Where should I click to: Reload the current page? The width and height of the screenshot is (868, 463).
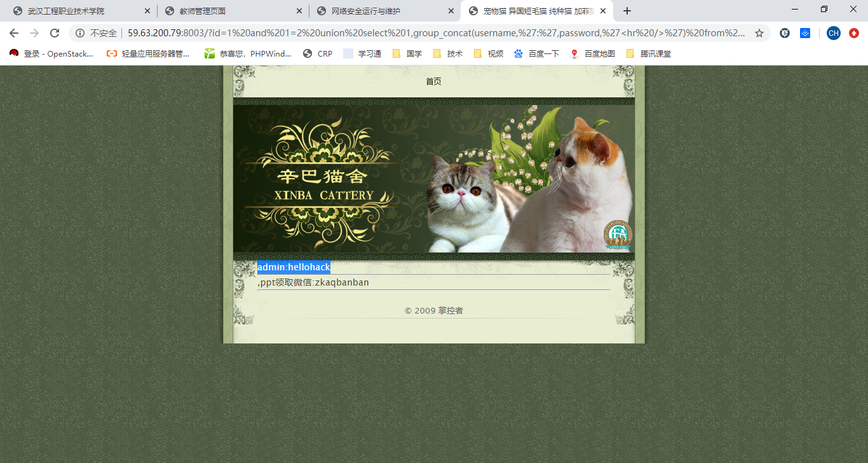[x=55, y=33]
